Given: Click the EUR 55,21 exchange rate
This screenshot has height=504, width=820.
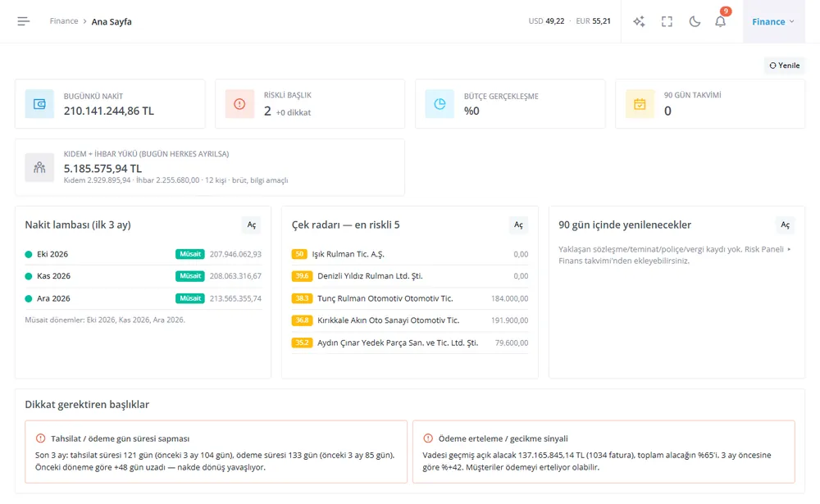Looking at the screenshot, I should (593, 21).
